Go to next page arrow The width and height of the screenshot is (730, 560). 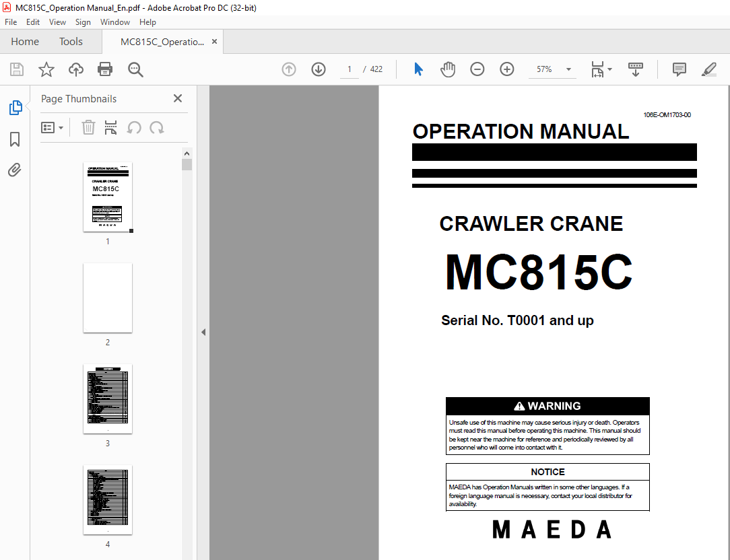[x=319, y=69]
